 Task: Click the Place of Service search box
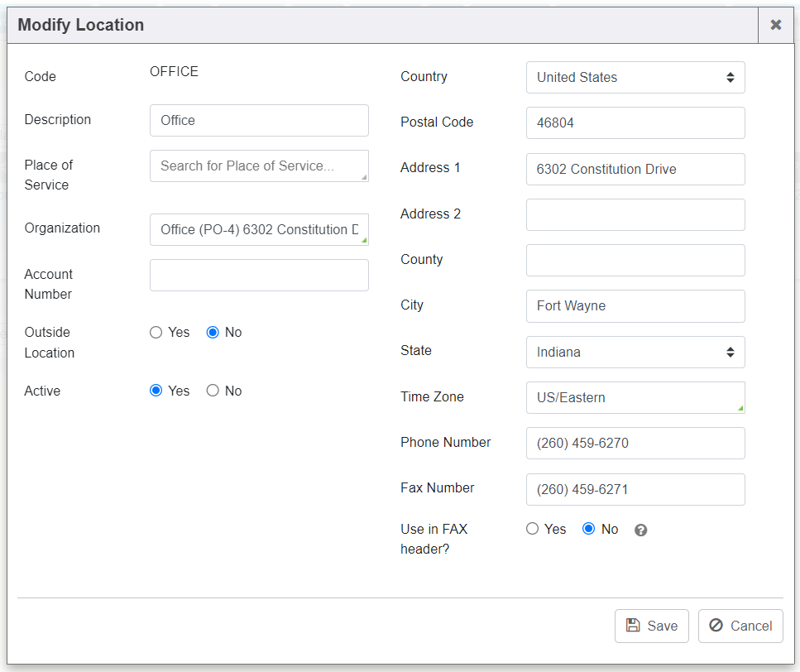258,166
